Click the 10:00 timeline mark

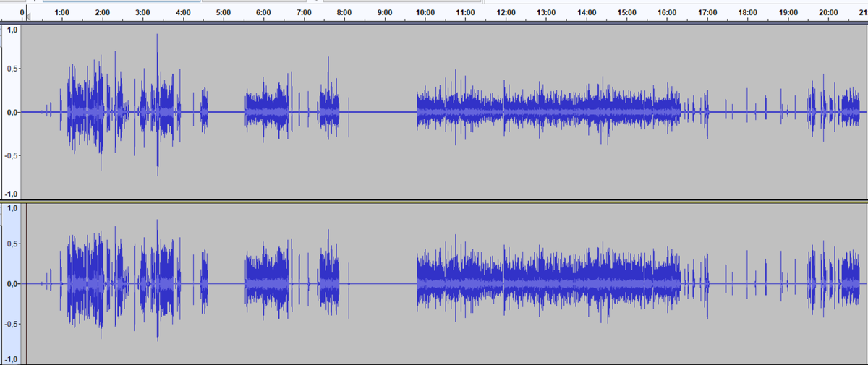(425, 13)
